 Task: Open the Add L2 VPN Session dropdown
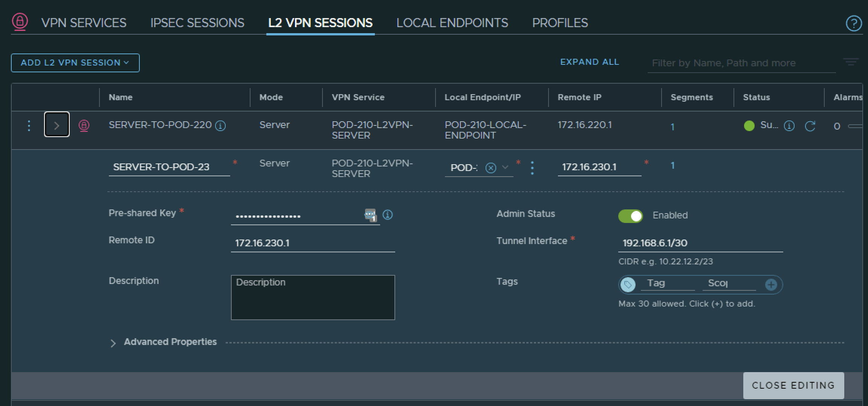tap(75, 63)
